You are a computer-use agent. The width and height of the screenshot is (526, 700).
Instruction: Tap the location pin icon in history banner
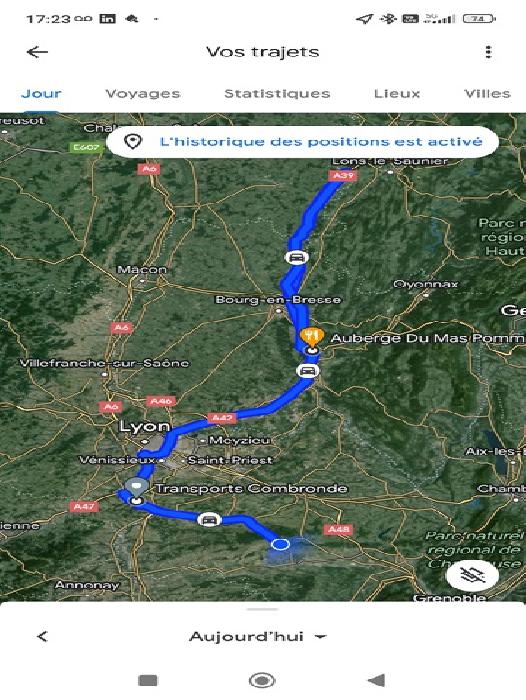tap(133, 142)
